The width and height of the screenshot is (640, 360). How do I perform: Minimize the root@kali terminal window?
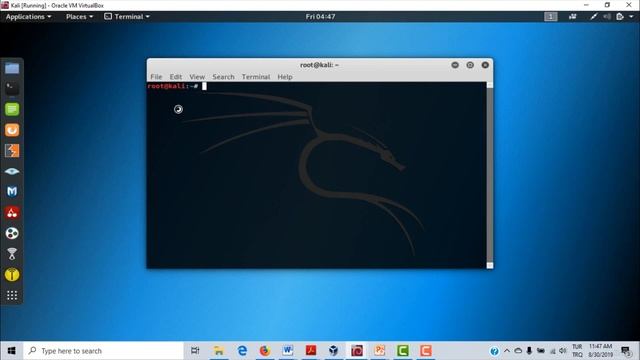coord(455,65)
